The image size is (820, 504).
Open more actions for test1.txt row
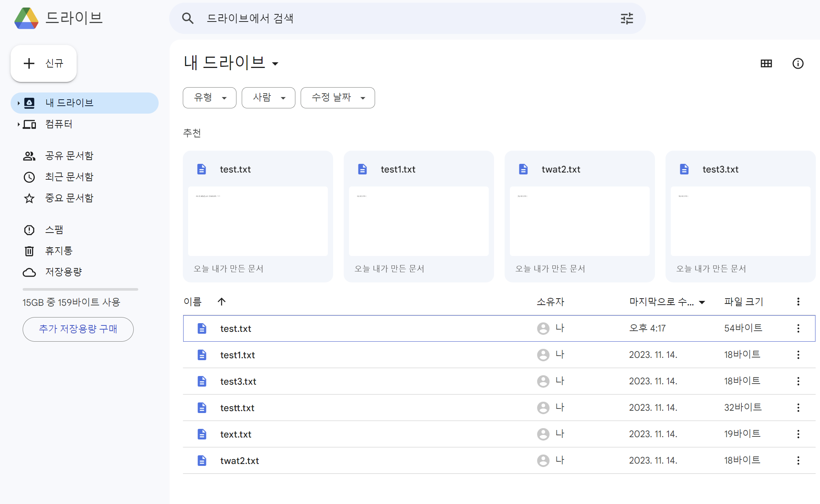798,355
